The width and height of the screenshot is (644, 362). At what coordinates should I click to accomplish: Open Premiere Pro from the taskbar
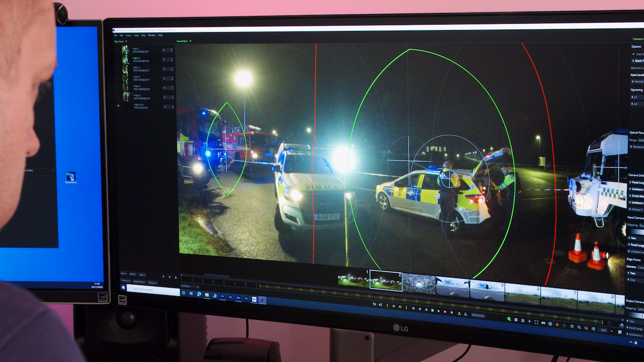click(x=222, y=296)
